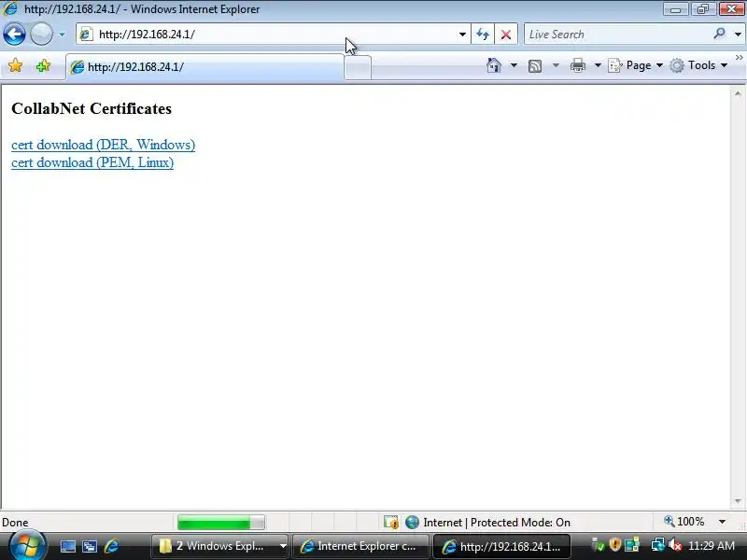Refresh the page with the Refresh icon
This screenshot has height=560, width=747.
tap(483, 35)
